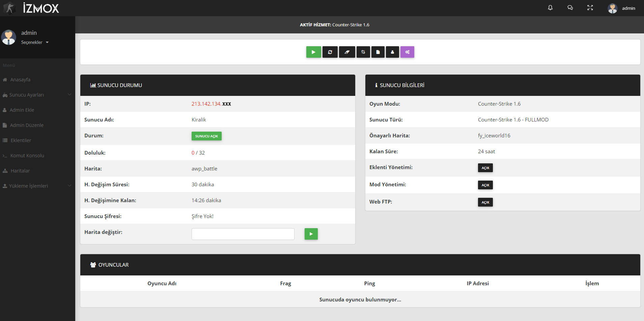Open messages using the chat bubble icon

(x=570, y=7)
